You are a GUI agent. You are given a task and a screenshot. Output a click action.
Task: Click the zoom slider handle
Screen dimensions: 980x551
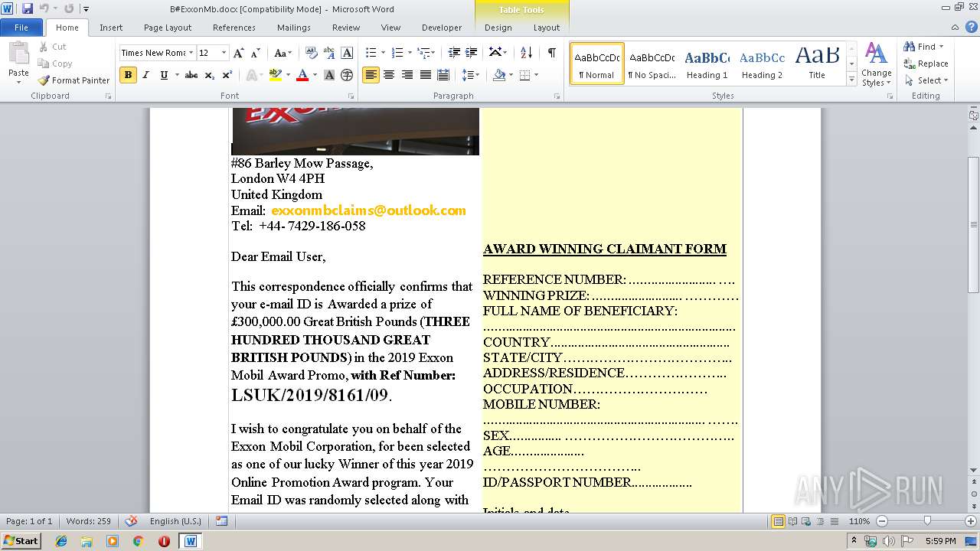tap(927, 521)
